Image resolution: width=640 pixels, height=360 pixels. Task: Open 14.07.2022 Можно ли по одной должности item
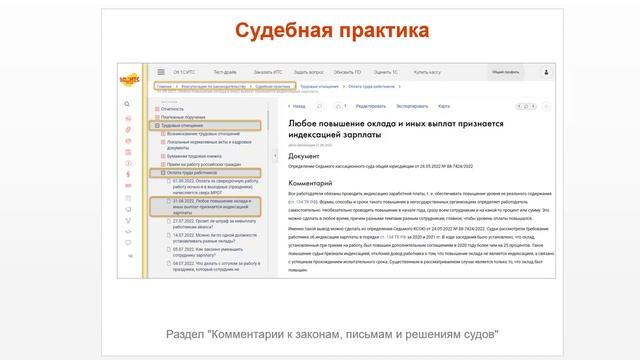(214, 238)
